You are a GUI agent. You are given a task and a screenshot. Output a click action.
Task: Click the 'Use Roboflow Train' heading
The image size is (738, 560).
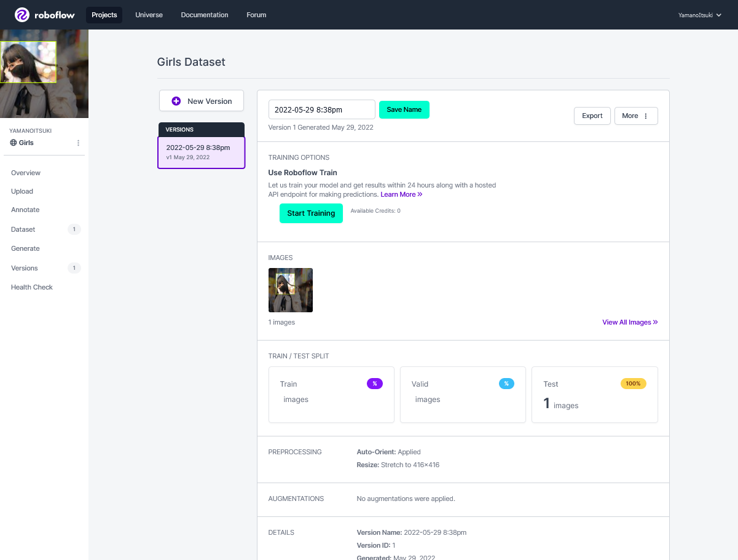click(x=303, y=173)
